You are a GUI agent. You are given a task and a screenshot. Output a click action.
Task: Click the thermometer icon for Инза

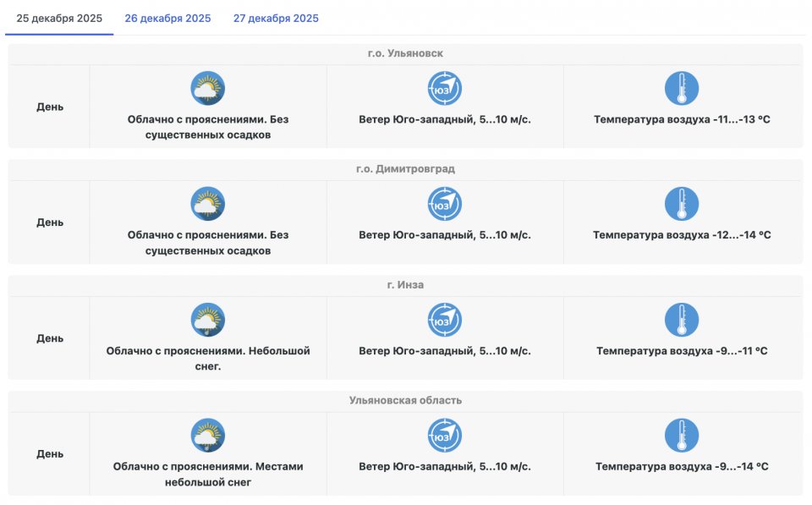[x=682, y=320]
